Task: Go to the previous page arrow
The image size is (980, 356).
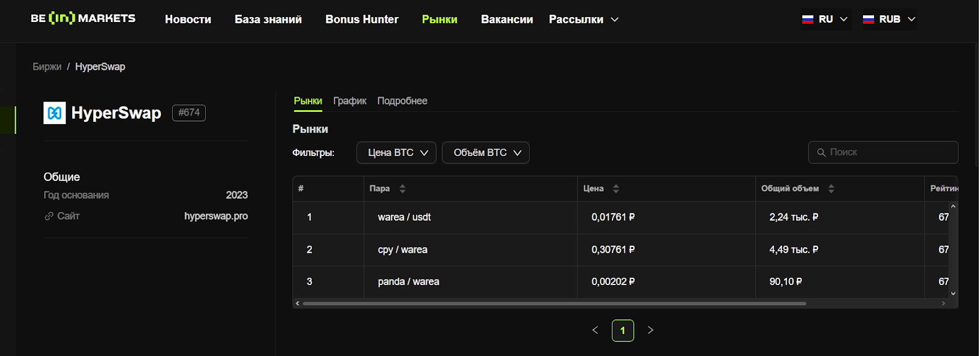Action: [x=595, y=330]
